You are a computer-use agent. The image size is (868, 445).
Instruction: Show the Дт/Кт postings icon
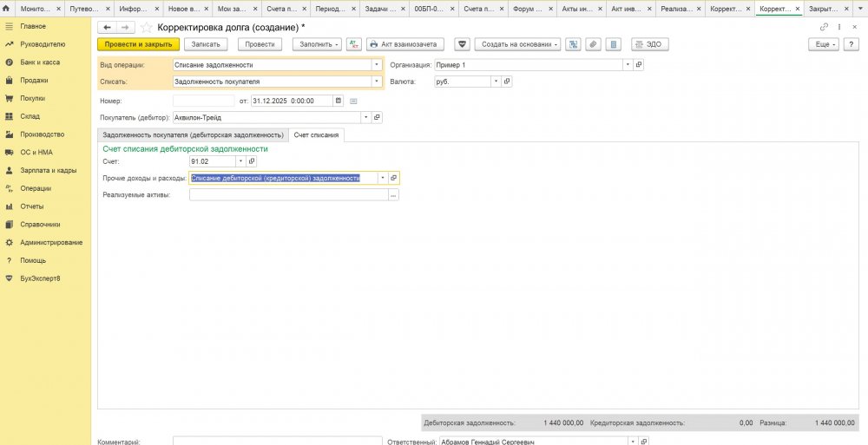[x=353, y=43]
